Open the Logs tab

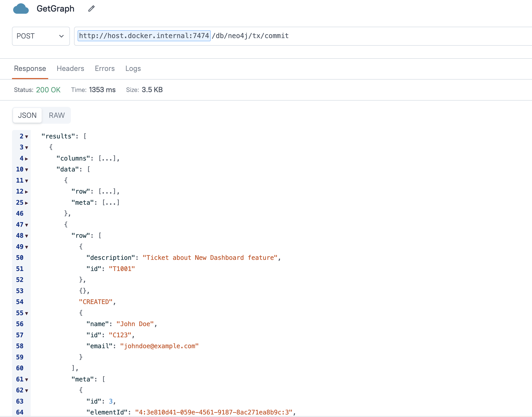tap(133, 69)
